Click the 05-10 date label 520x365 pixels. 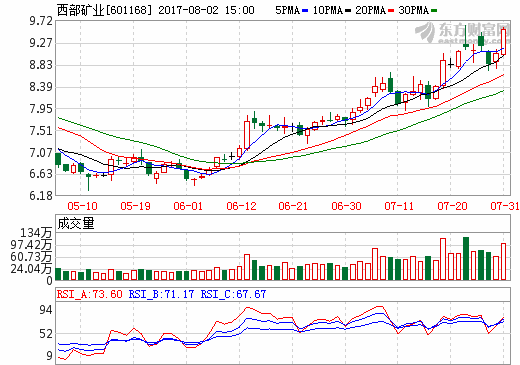82,206
